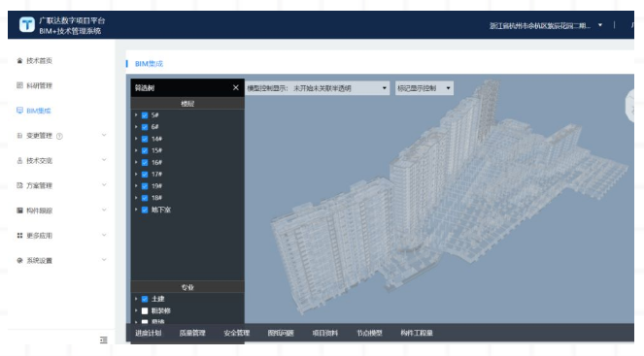
Task: Click the 楼层 section header
Action: pyautogui.click(x=187, y=104)
